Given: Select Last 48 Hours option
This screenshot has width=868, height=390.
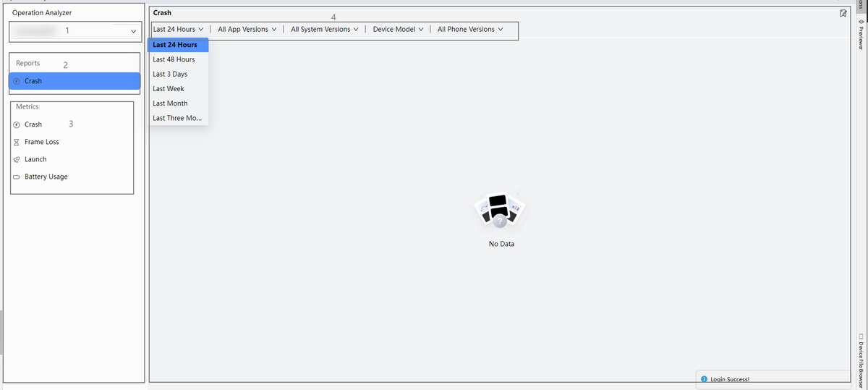Looking at the screenshot, I should pos(174,59).
